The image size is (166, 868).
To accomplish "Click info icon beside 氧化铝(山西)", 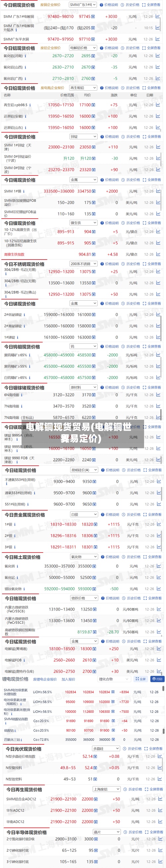I will click(x=25, y=67).
